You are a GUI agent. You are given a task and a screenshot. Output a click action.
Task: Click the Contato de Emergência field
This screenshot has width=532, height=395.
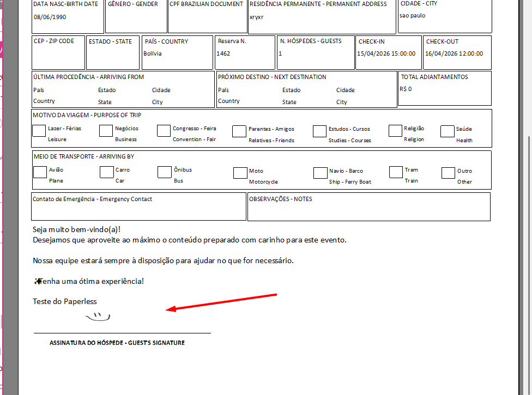tap(138, 210)
